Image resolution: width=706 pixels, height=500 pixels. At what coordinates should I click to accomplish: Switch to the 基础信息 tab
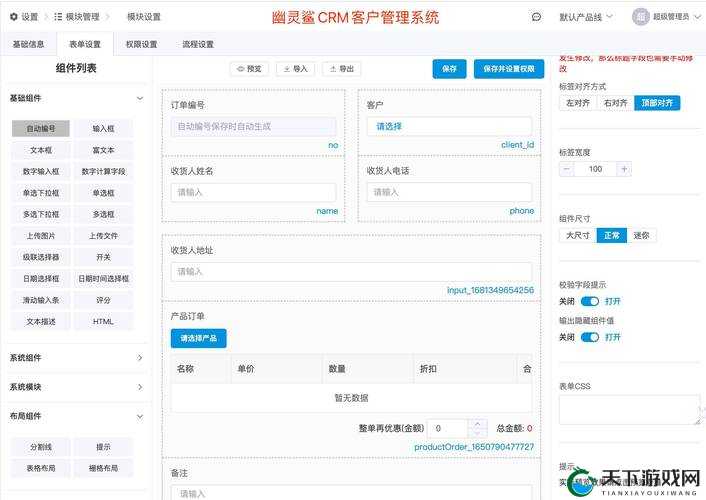click(x=28, y=44)
